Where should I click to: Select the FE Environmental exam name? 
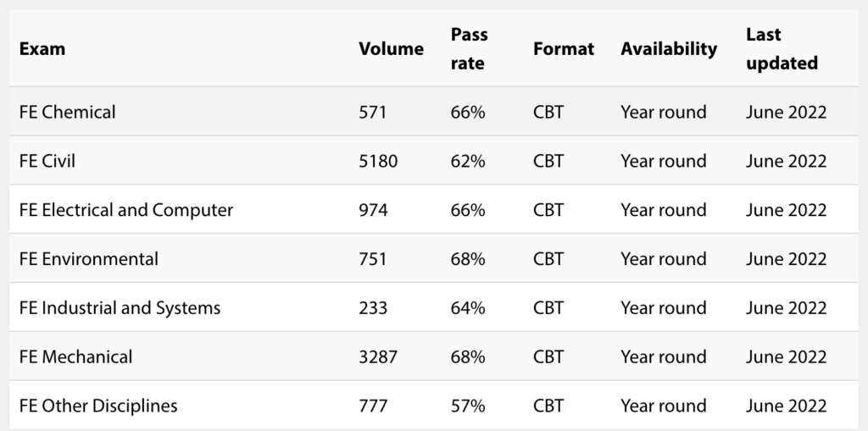(88, 259)
